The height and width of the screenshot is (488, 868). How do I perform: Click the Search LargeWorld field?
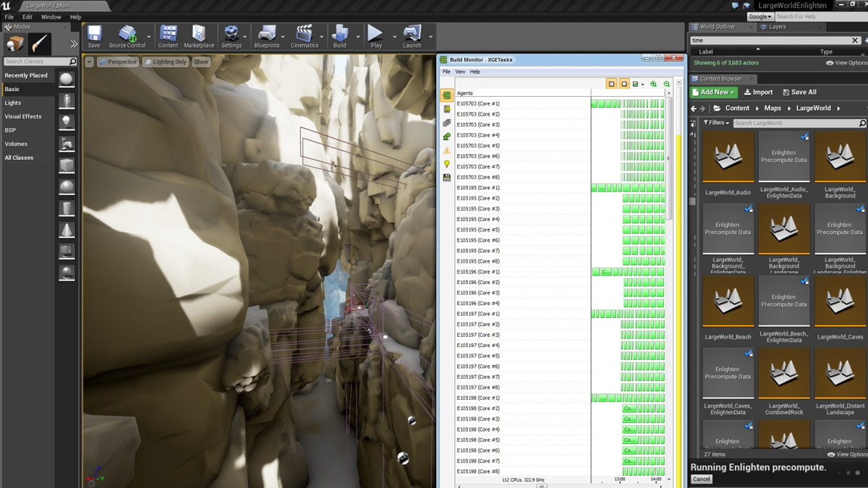click(799, 123)
